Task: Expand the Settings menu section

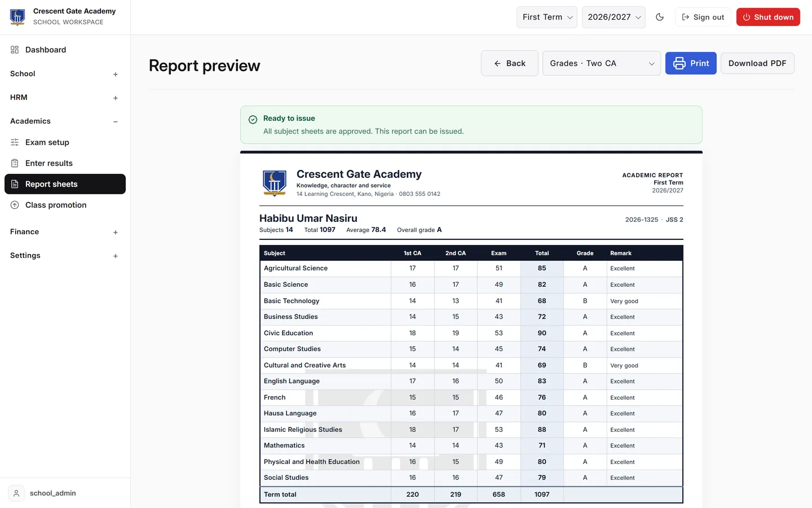Action: point(65,256)
